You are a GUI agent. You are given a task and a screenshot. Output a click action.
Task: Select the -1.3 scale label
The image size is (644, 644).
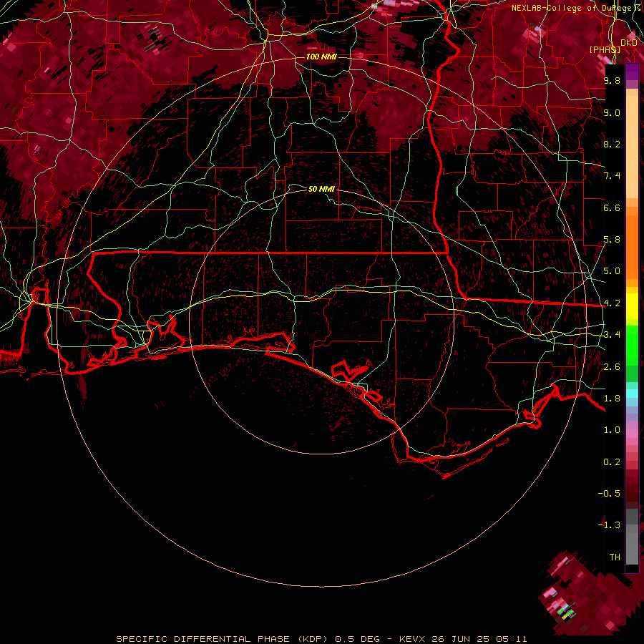[x=609, y=525]
